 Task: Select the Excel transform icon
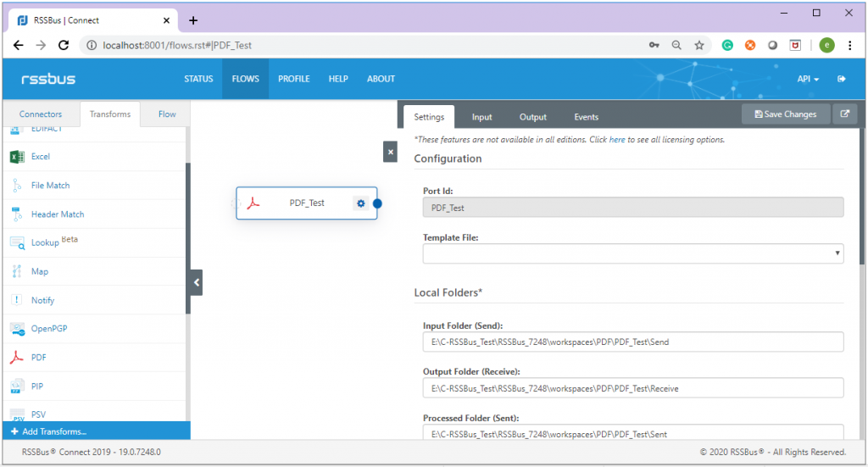click(x=17, y=157)
